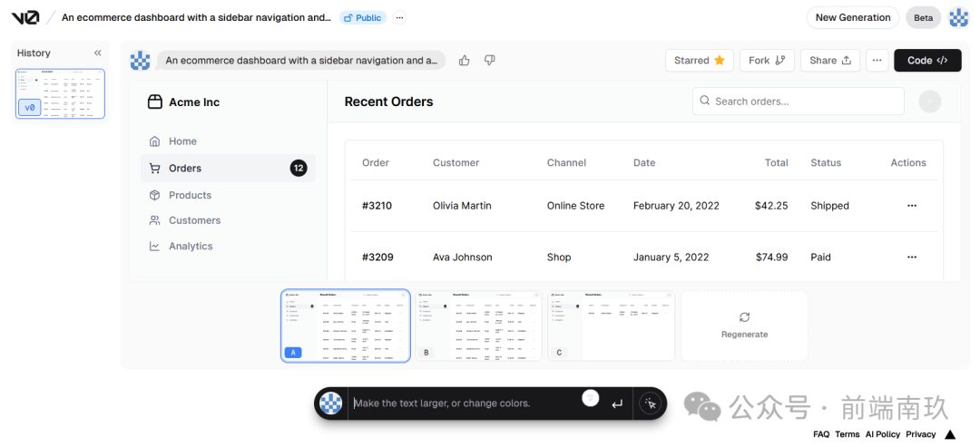Click the element picker cursor icon
The image size is (980, 447).
(x=651, y=403)
